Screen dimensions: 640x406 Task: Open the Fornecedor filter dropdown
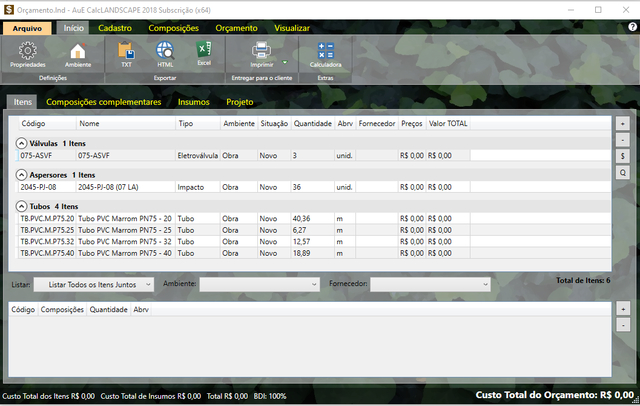[x=430, y=284]
